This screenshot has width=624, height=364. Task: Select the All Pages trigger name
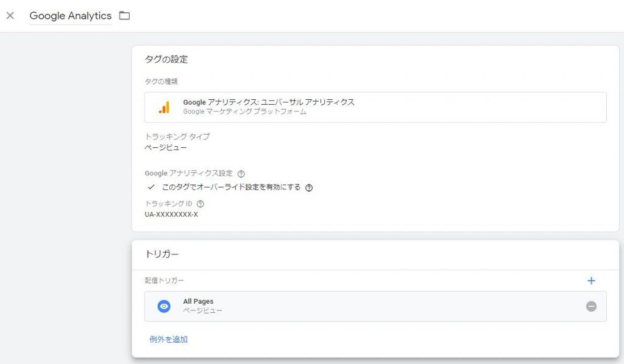199,301
